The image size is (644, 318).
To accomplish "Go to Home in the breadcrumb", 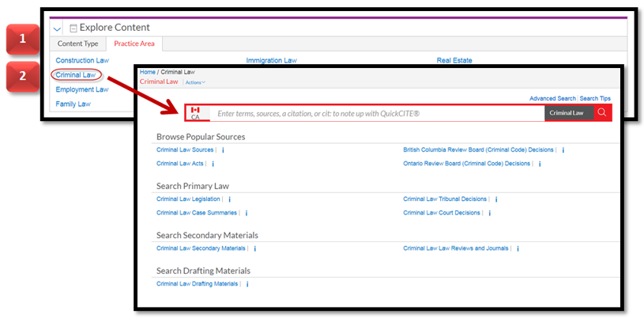I will click(148, 72).
